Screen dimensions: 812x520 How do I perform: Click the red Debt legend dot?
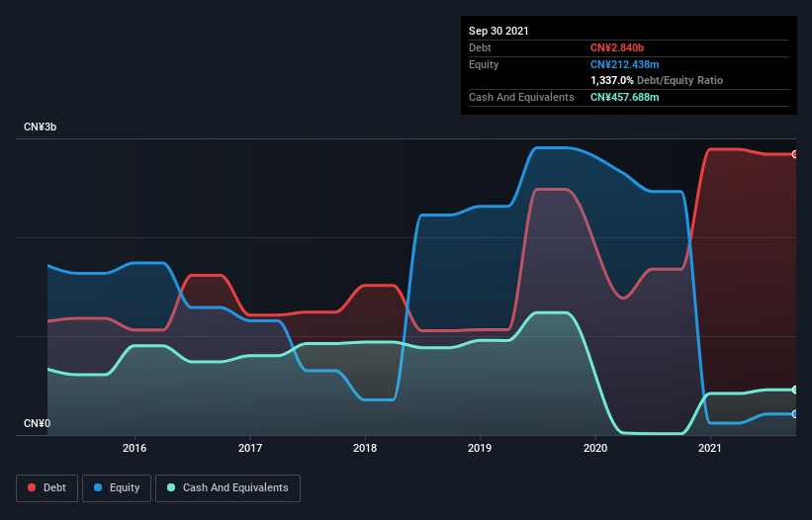coord(32,487)
